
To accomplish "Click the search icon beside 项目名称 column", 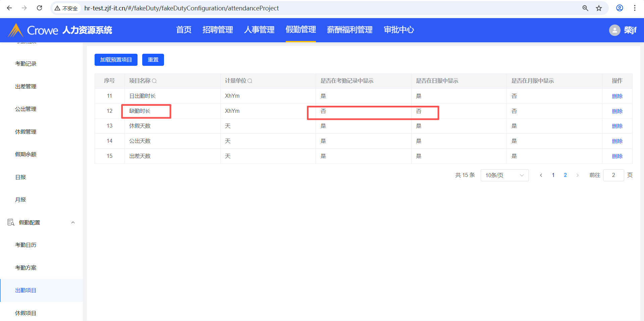I will tap(154, 81).
